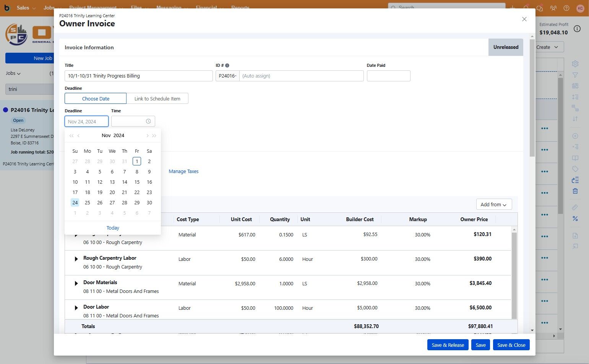Expand the Door Labor line item
589x364 pixels.
76,308
